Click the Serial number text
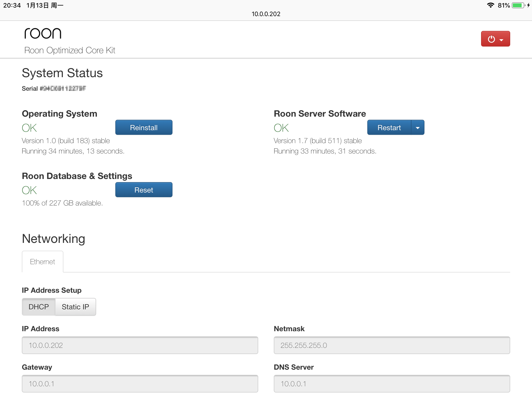This screenshot has height=399, width=532. (x=54, y=89)
